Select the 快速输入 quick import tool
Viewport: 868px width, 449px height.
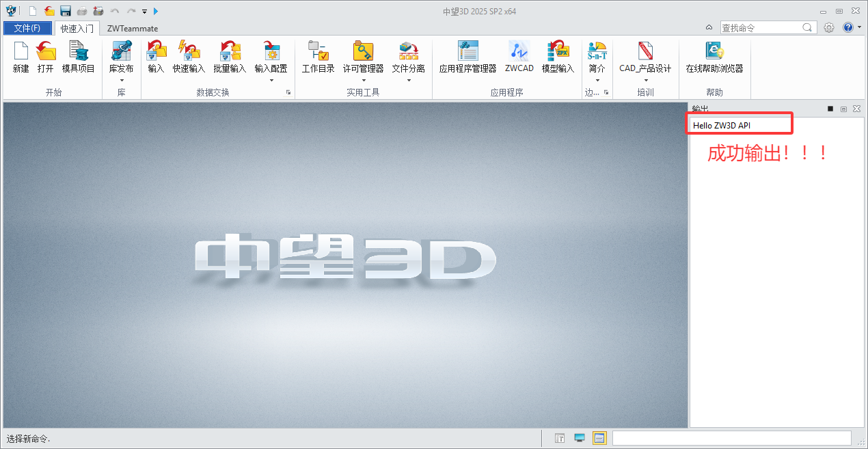(x=189, y=51)
